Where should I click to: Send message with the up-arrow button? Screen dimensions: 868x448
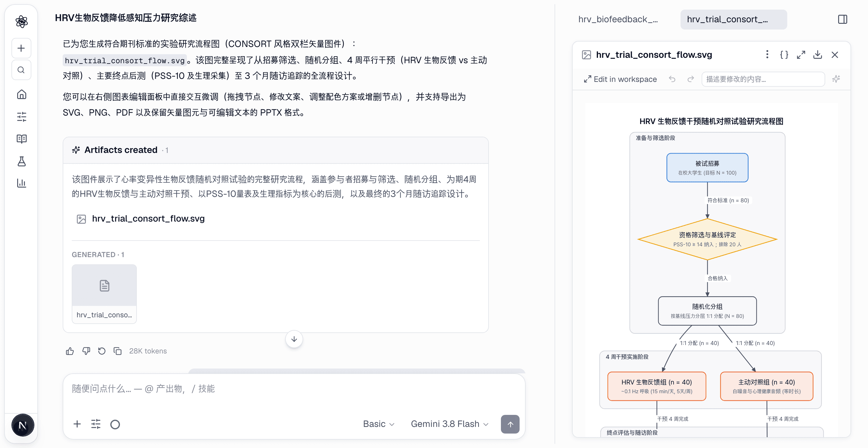pos(510,424)
